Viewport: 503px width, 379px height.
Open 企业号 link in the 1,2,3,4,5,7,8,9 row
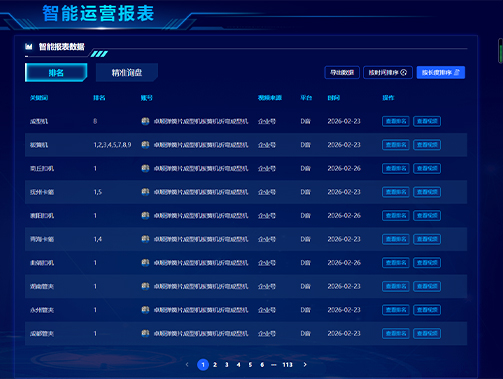coord(267,145)
